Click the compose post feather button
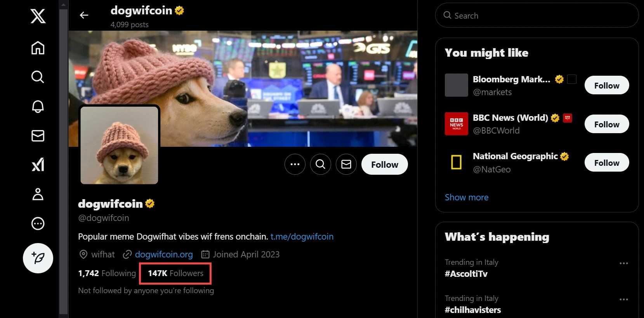This screenshot has width=644, height=318. click(x=38, y=258)
